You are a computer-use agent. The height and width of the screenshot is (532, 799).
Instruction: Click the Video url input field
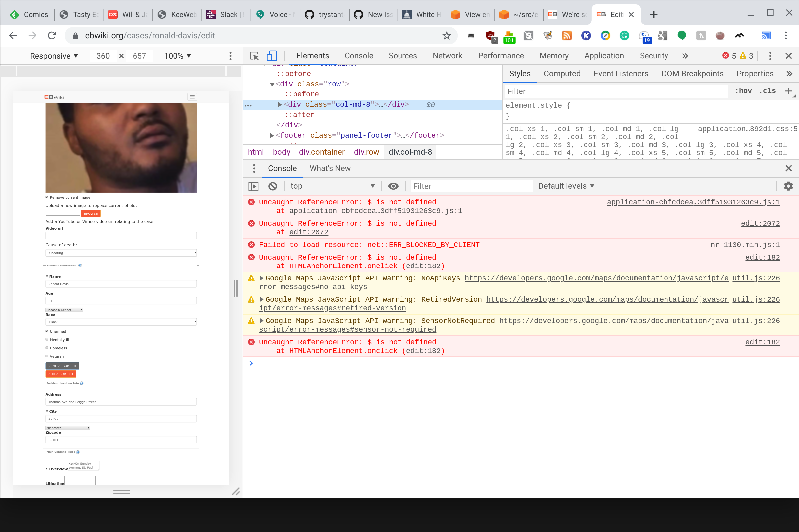(121, 235)
